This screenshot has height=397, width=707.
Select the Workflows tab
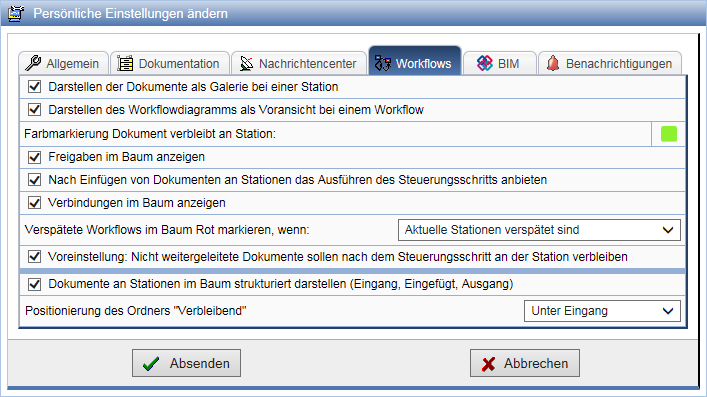coord(415,60)
